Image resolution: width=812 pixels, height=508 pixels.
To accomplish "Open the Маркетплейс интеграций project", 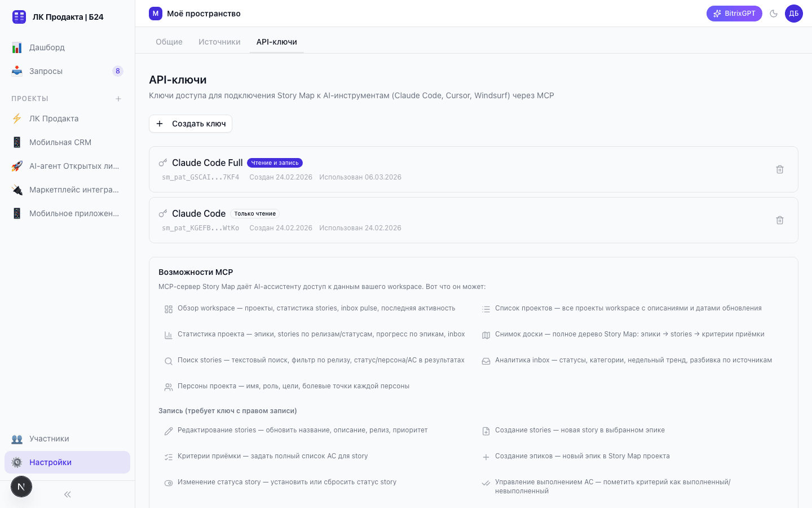I will coord(74,190).
